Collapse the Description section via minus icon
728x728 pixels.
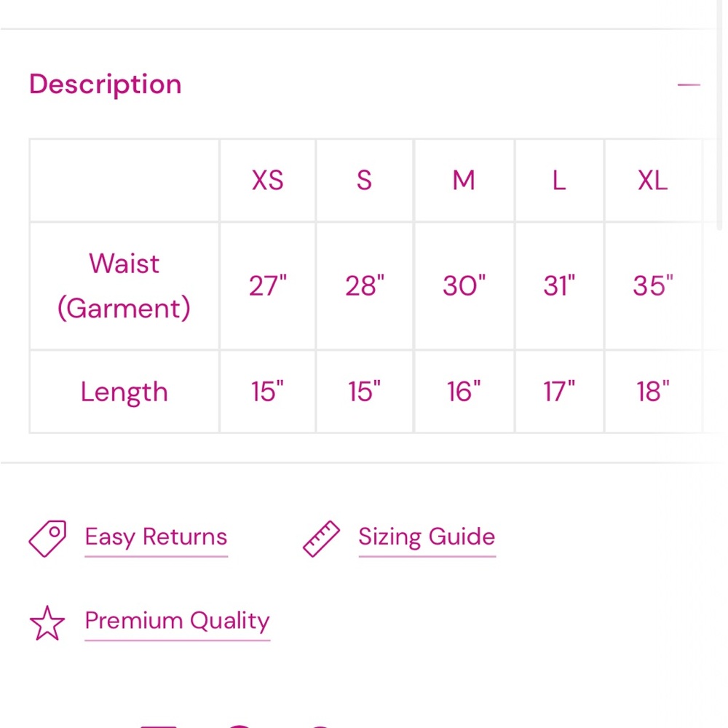coord(689,85)
